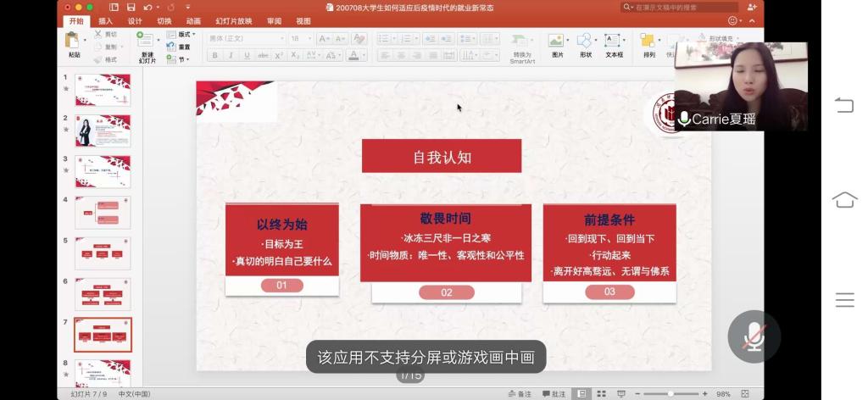
Task: Toggle the 批注 comments pane in status bar
Action: point(554,394)
